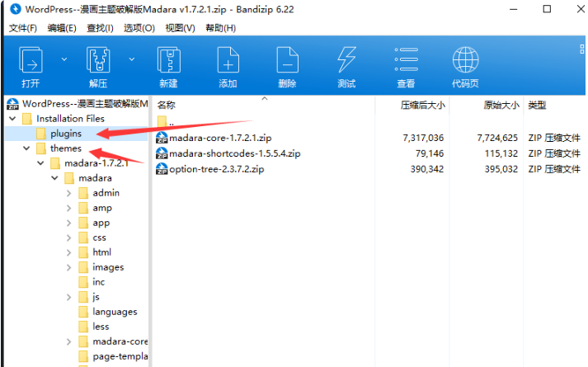Click the Bandizip icon in title bar
The height and width of the screenshot is (367, 588).
tap(16, 9)
